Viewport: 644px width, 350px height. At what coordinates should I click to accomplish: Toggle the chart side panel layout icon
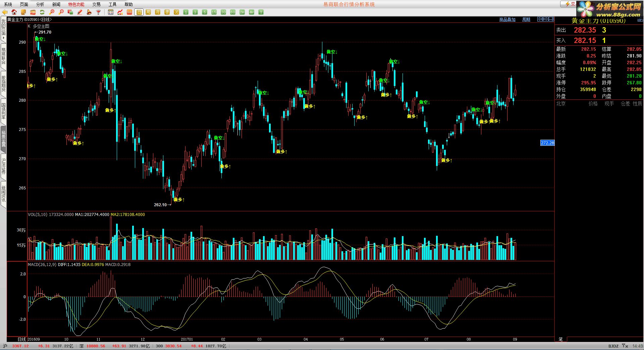point(551,19)
